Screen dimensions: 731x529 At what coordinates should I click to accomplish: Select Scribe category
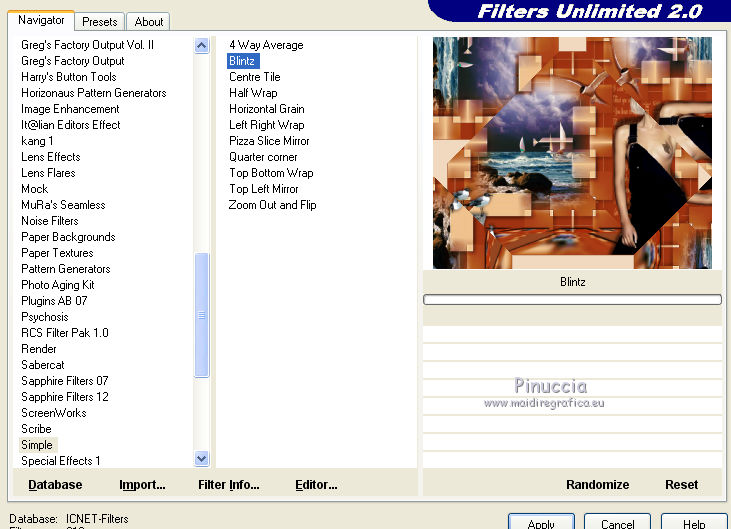[x=36, y=429]
